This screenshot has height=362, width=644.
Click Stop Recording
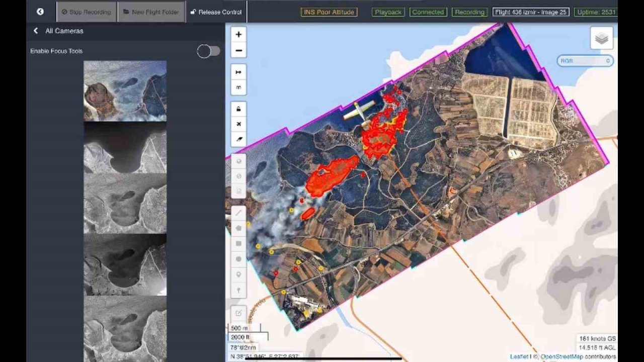(87, 12)
